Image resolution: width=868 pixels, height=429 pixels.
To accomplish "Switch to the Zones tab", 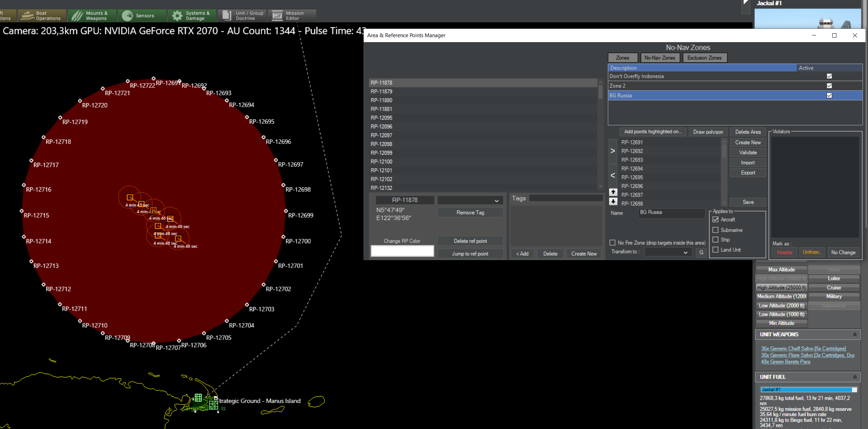I will 622,58.
